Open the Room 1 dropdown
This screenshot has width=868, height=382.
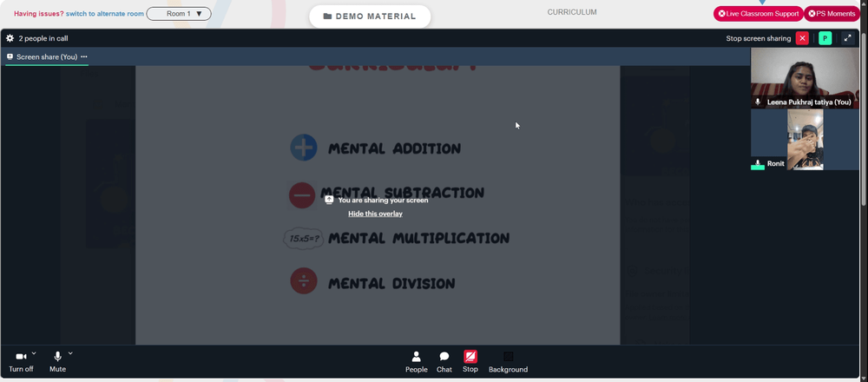(x=179, y=14)
